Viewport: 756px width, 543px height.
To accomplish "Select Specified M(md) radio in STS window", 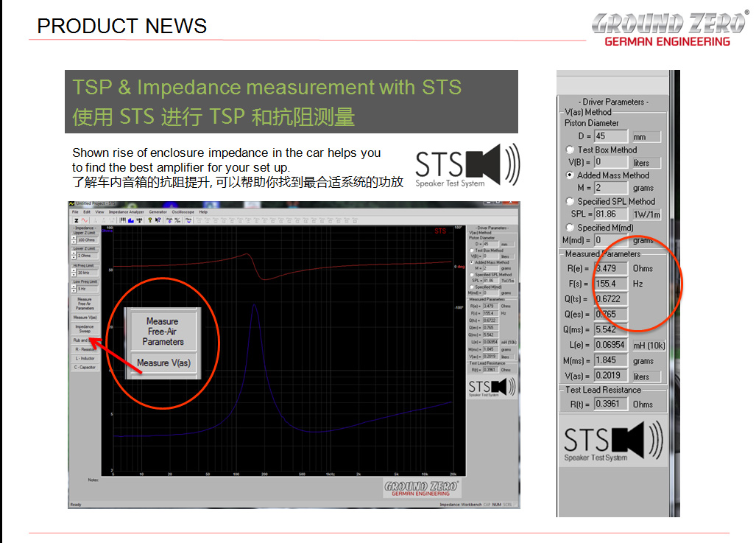I will (472, 287).
